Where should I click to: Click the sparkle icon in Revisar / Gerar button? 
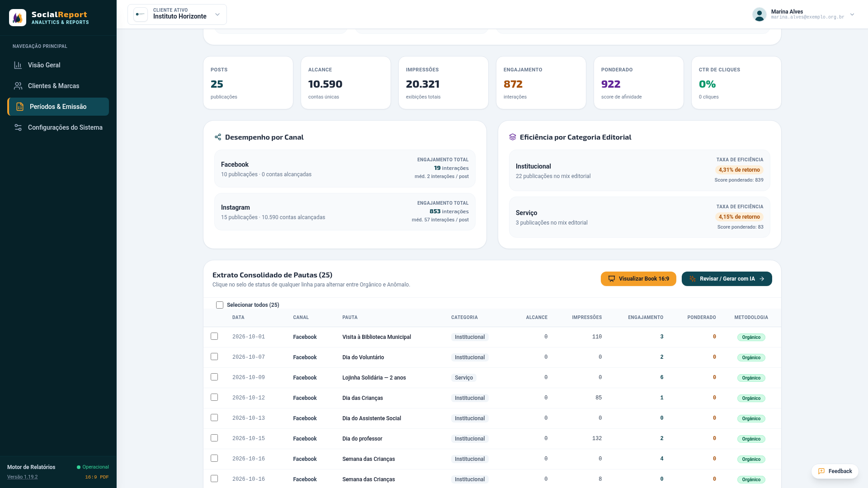[x=693, y=279]
